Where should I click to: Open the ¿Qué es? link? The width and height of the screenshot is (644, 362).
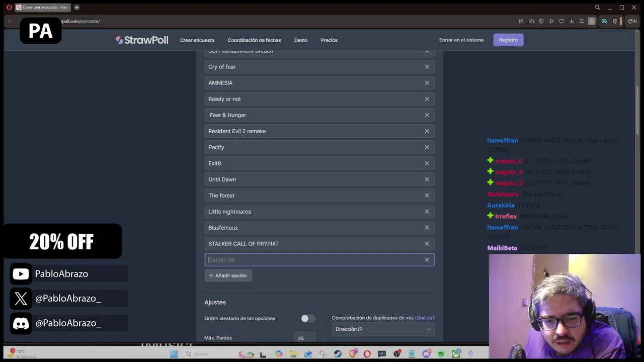point(424,318)
